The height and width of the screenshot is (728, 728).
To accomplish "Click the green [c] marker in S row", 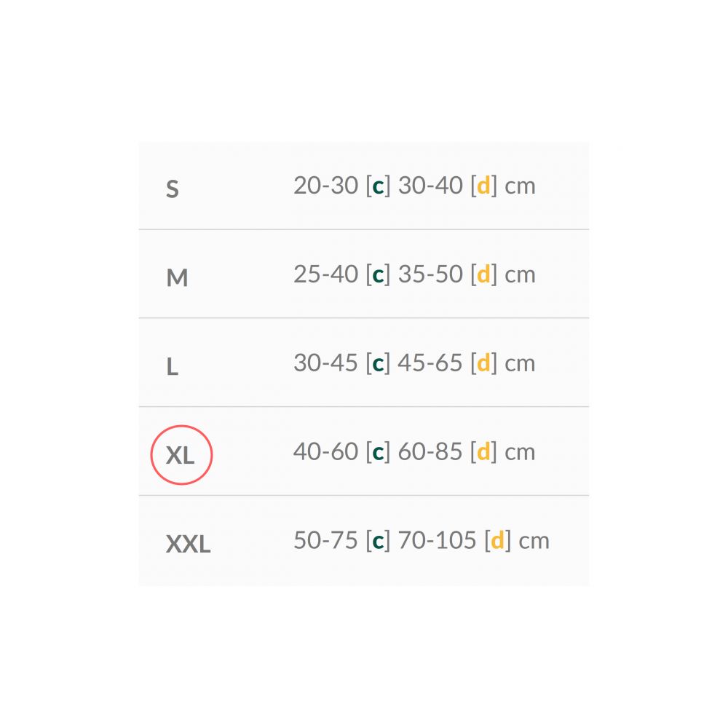I will 378,186.
